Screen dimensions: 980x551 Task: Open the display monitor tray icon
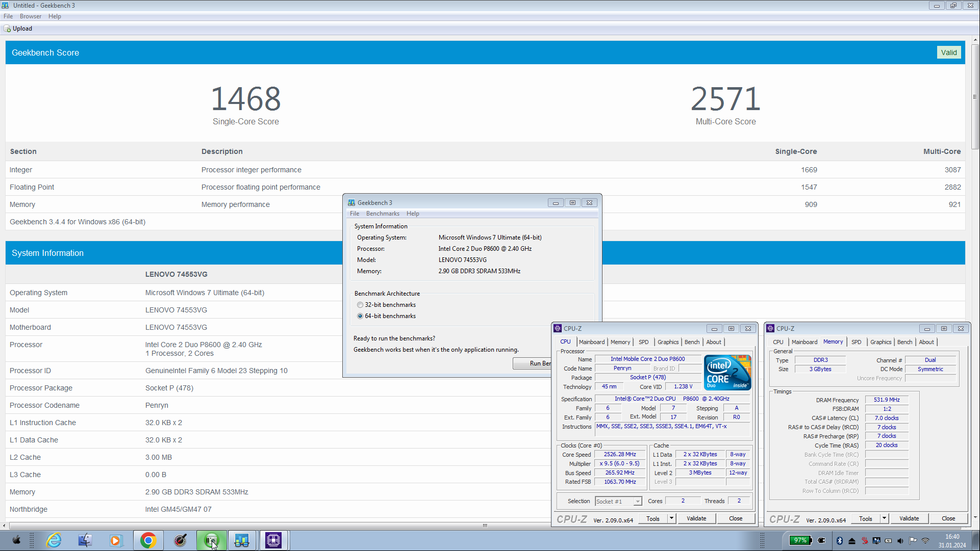point(876,541)
